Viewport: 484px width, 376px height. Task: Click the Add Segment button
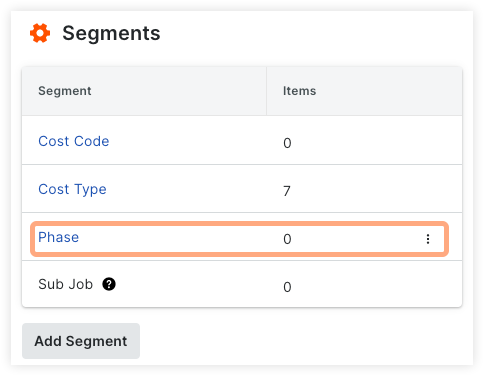point(81,341)
